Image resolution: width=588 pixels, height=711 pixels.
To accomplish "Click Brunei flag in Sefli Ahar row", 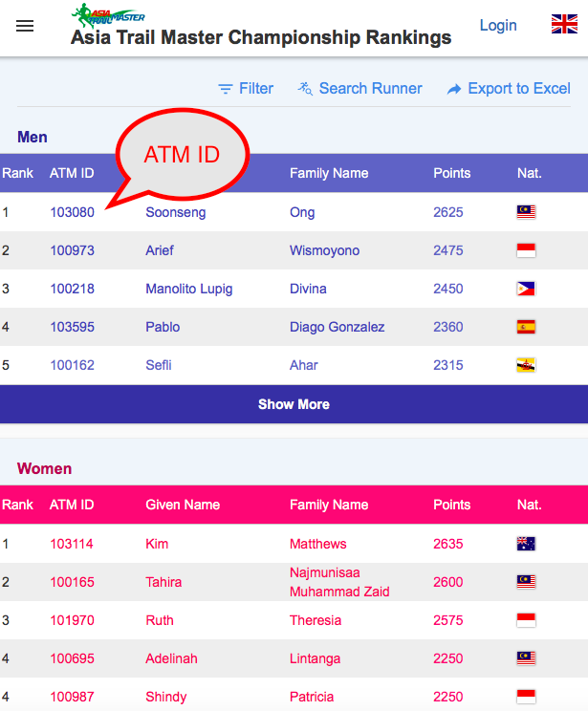I will click(x=526, y=365).
